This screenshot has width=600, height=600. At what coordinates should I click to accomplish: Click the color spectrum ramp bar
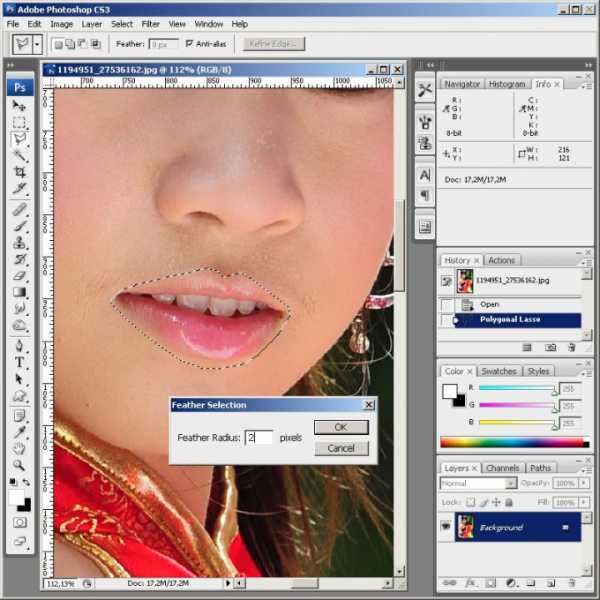click(x=511, y=442)
